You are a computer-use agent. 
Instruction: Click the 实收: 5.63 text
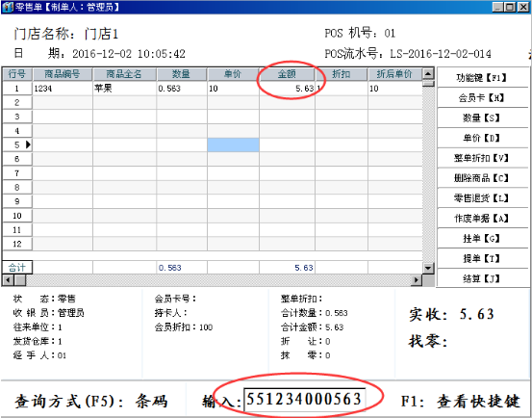click(x=451, y=314)
